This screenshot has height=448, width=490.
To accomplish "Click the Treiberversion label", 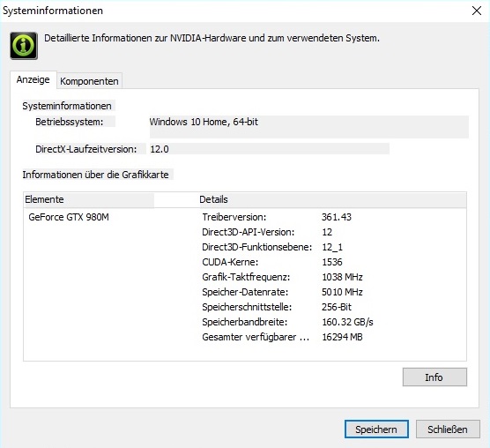I will [x=234, y=217].
